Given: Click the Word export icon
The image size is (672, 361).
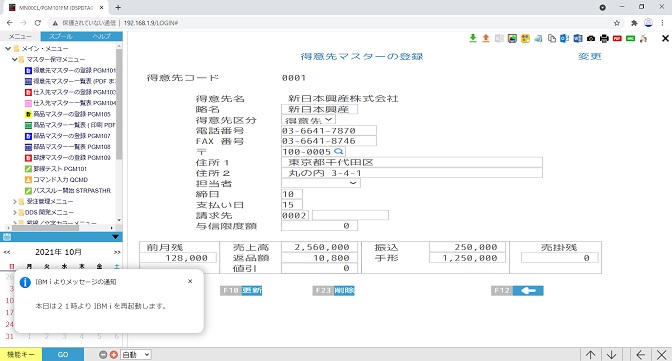Looking at the screenshot, I should coord(578,38).
